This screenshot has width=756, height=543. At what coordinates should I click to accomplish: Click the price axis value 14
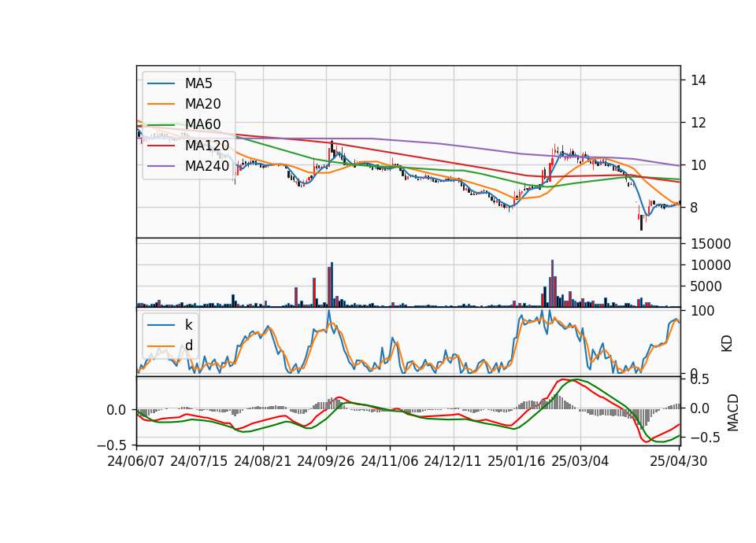click(699, 80)
